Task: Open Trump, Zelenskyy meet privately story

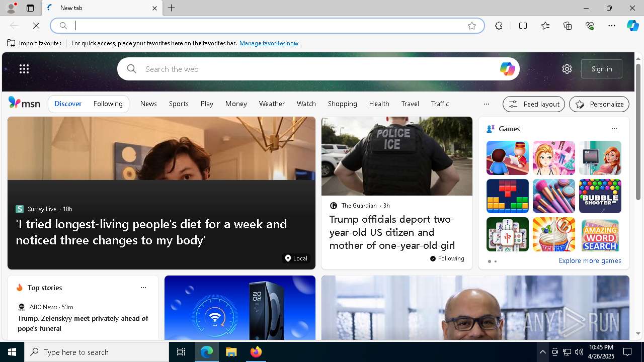Action: coord(83,323)
